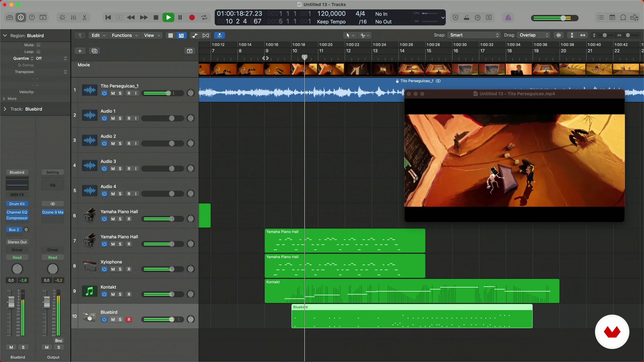Open the View menu

(x=152, y=36)
